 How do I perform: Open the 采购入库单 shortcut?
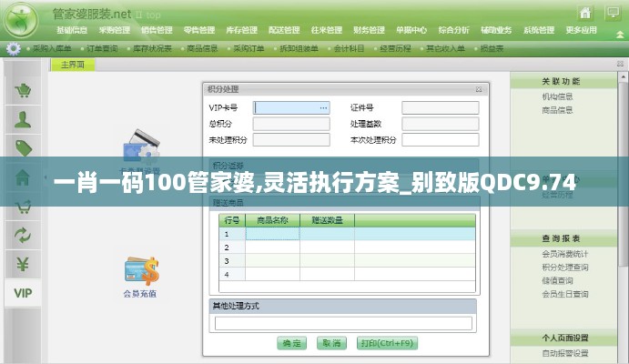[x=52, y=48]
